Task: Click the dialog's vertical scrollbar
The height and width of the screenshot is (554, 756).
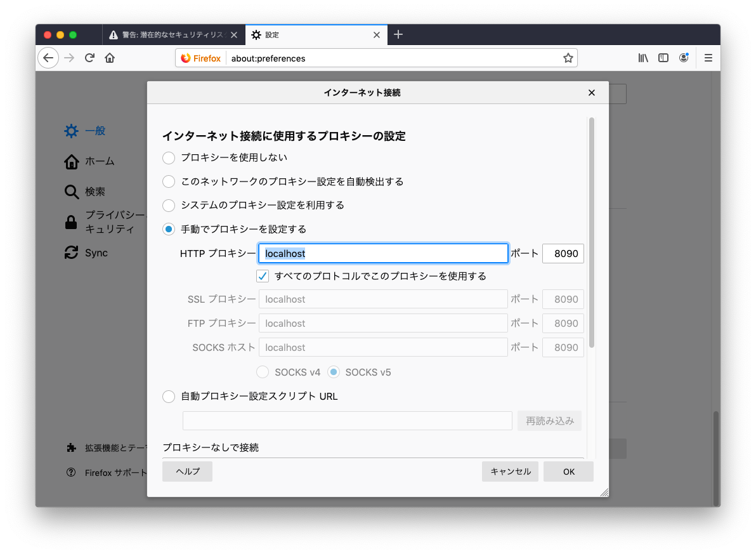Action: pos(592,233)
